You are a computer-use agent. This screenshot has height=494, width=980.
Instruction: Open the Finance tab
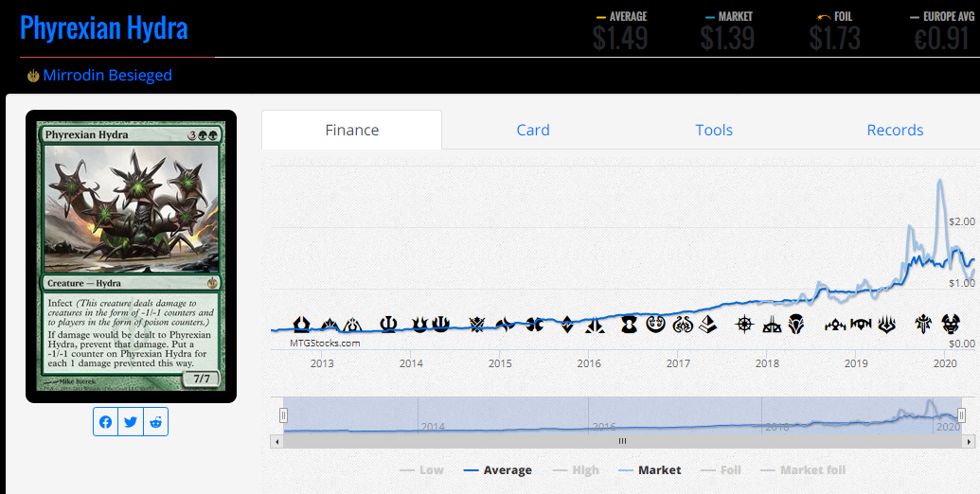tap(352, 130)
